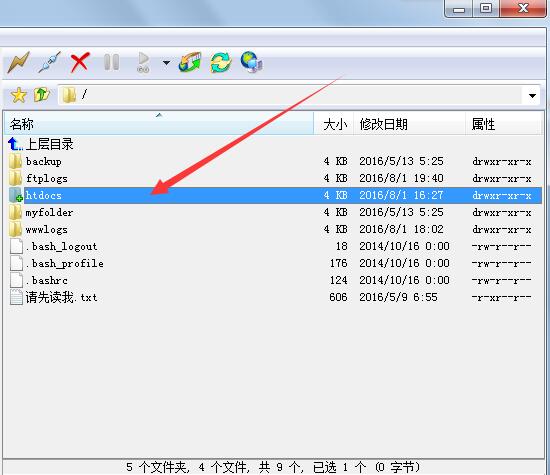Minimize the window

pos(458,8)
